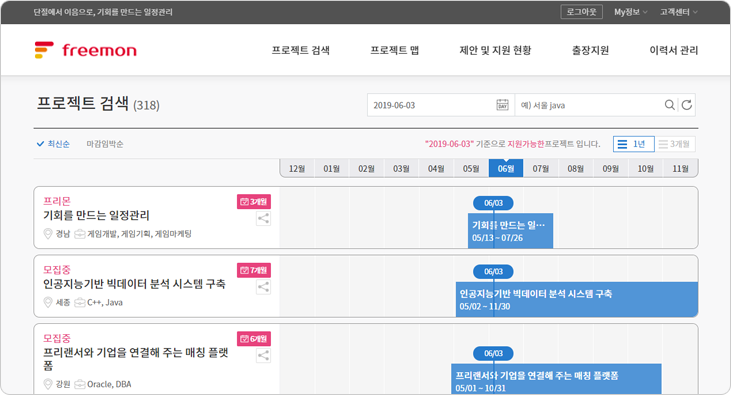Image resolution: width=731 pixels, height=395 pixels.
Task: Click the 6개월 duration badge
Action: pyautogui.click(x=254, y=339)
